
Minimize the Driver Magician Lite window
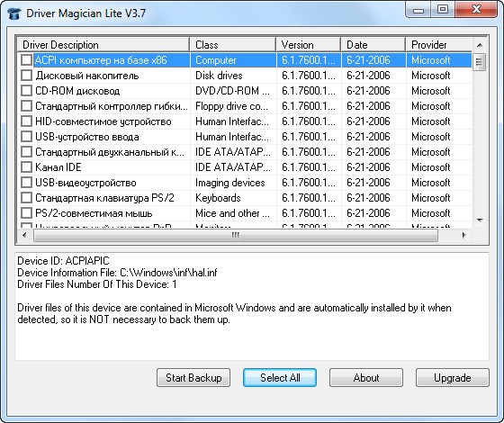click(418, 10)
